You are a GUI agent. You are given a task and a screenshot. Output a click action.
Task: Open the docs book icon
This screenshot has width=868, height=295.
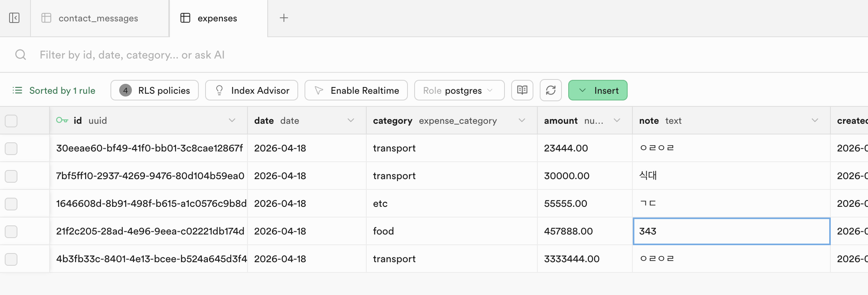pyautogui.click(x=522, y=90)
